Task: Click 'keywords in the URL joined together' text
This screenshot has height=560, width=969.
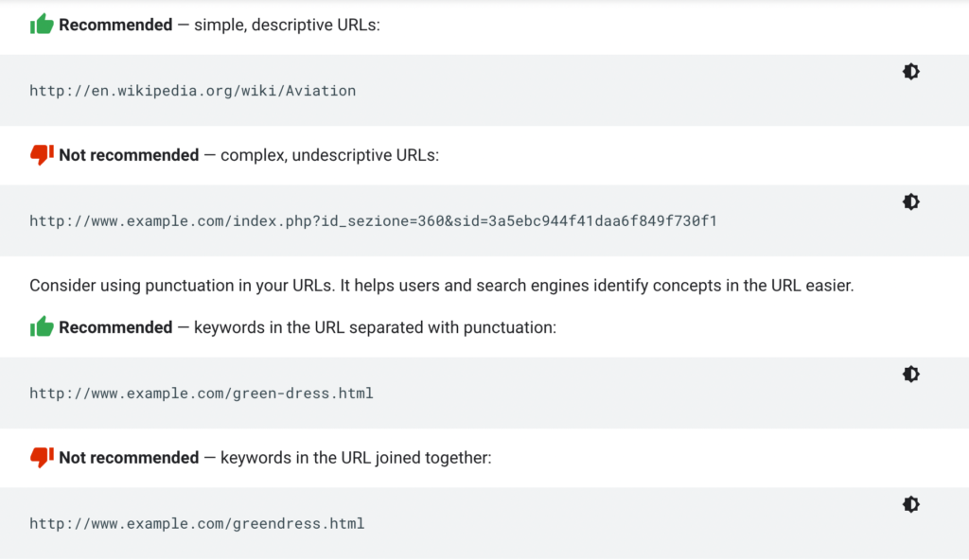Action: (356, 458)
